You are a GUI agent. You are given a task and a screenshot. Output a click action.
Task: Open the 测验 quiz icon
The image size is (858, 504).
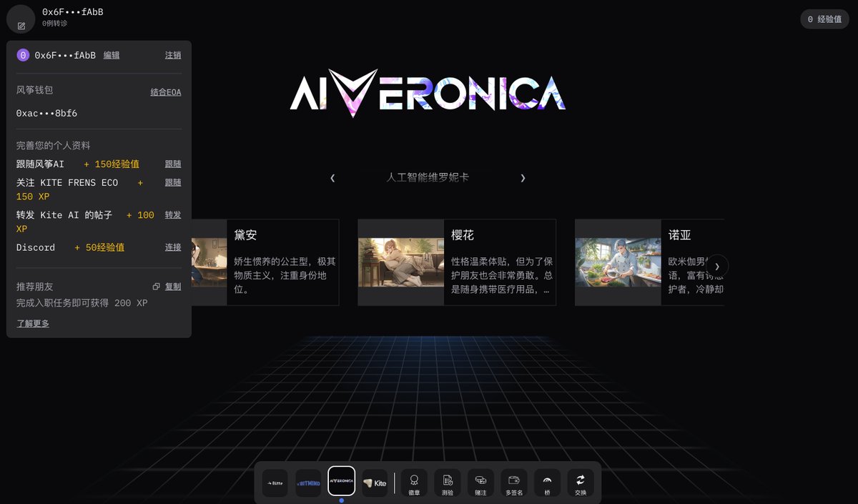point(448,483)
